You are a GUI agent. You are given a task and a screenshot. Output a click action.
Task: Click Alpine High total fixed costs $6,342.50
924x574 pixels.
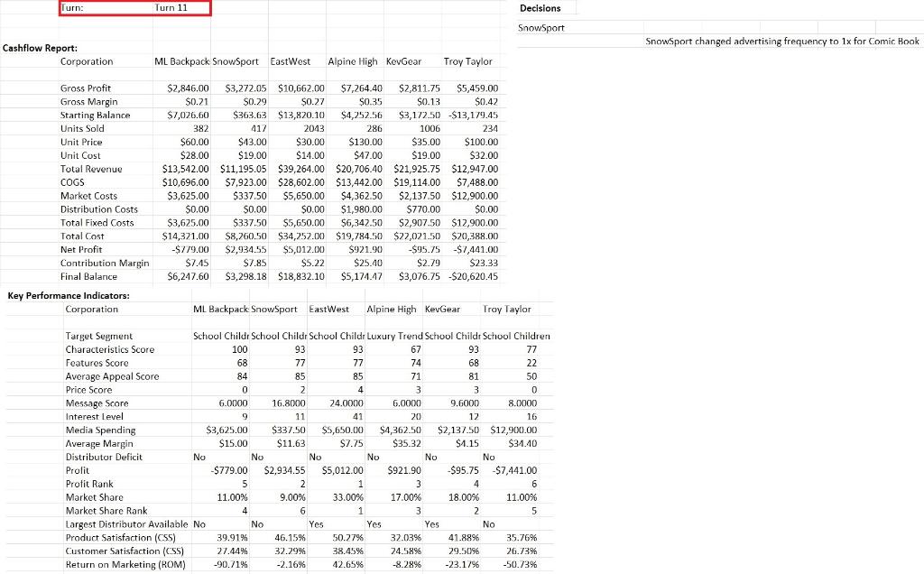[361, 223]
